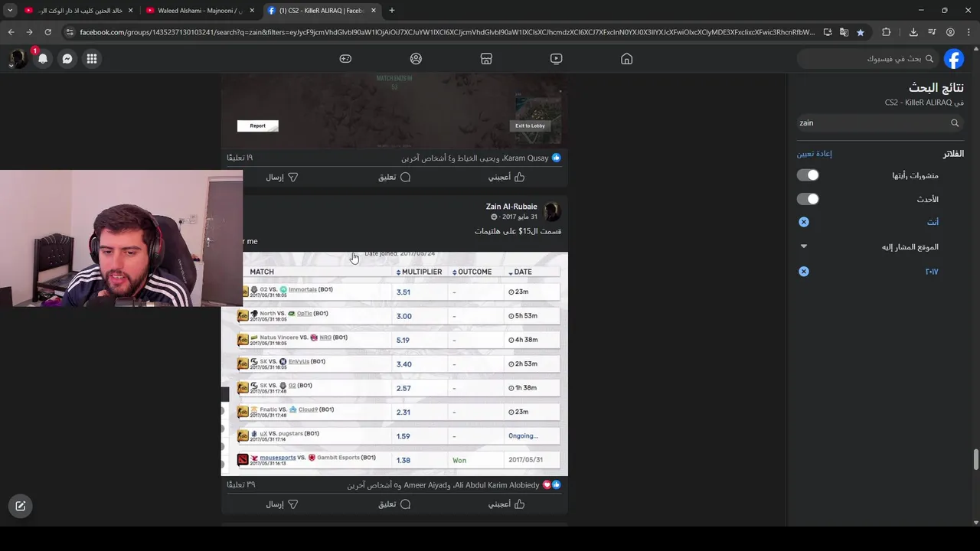Open media controls icon in toolbar
This screenshot has width=980, height=551.
click(x=932, y=32)
